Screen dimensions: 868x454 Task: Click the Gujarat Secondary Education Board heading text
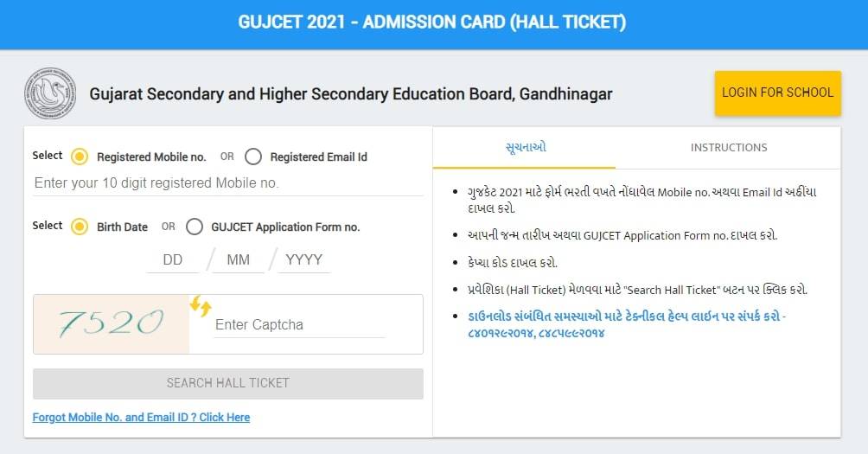pos(351,93)
